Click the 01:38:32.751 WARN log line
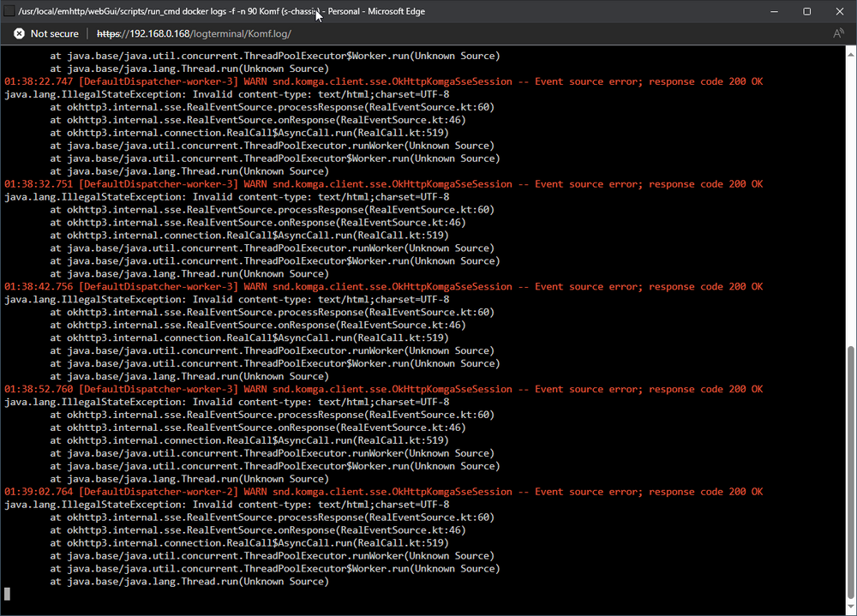The width and height of the screenshot is (857, 616). (x=384, y=184)
